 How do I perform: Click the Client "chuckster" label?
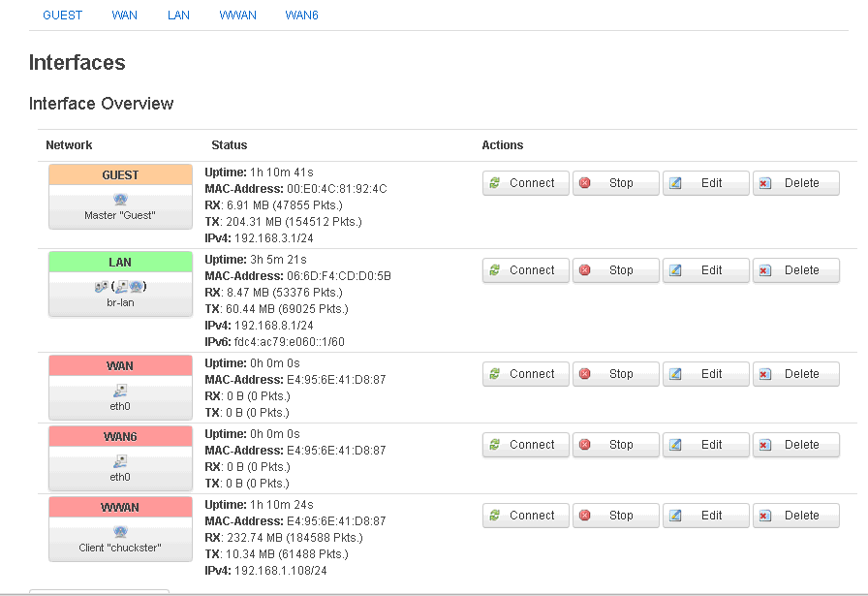click(x=120, y=548)
